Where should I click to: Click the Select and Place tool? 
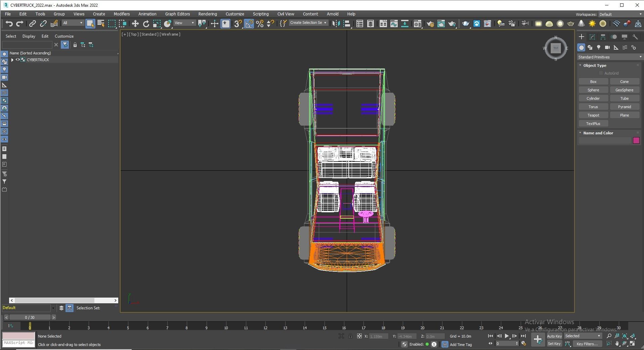click(x=167, y=24)
